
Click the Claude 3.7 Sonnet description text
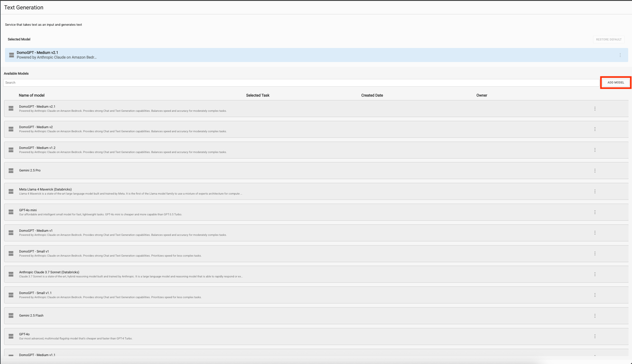[x=131, y=277]
